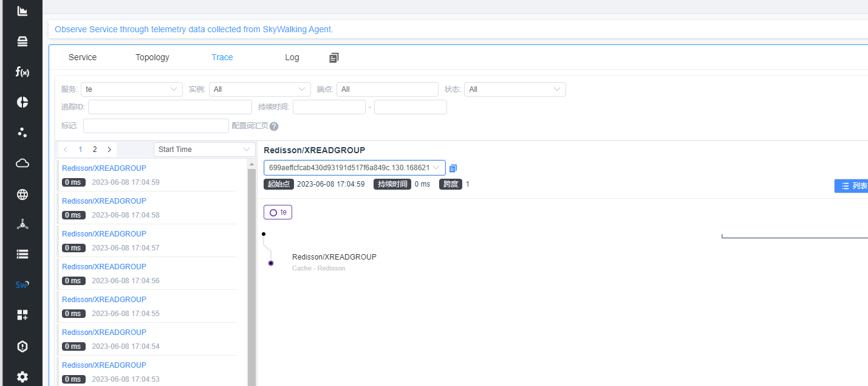Select the service mesh node icon
Screen dimensions: 868x386
(22, 224)
